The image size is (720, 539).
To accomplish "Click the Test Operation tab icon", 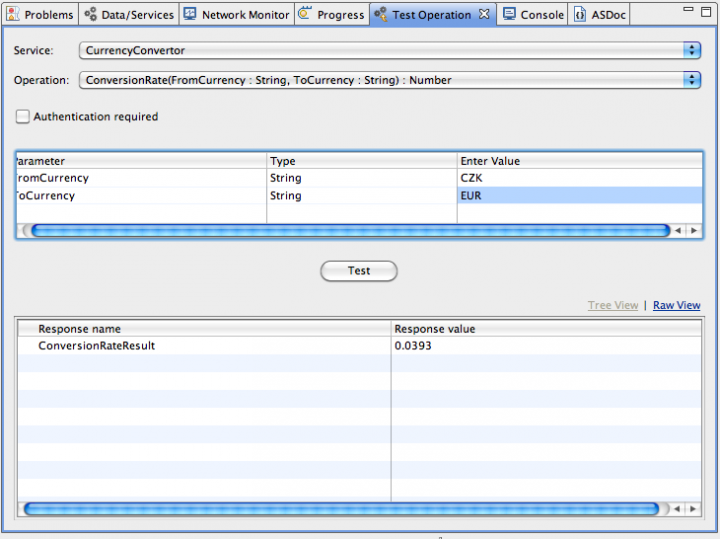I will point(380,14).
